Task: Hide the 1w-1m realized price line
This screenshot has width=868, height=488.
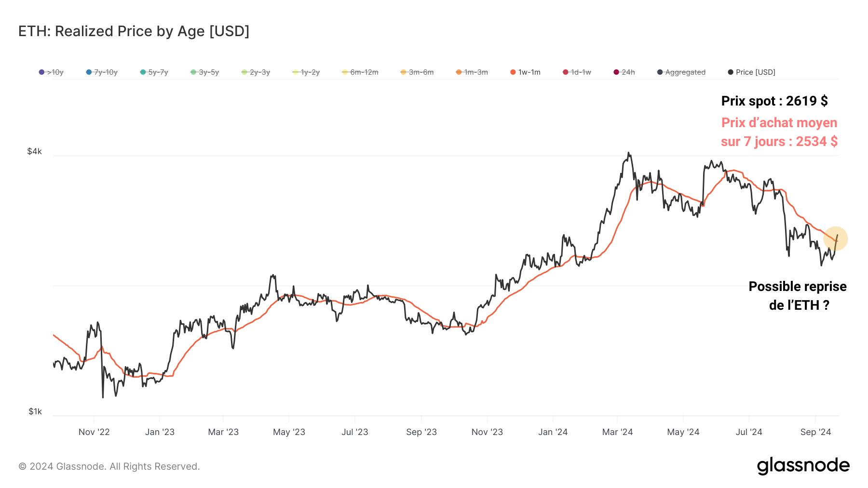Action: (x=525, y=72)
